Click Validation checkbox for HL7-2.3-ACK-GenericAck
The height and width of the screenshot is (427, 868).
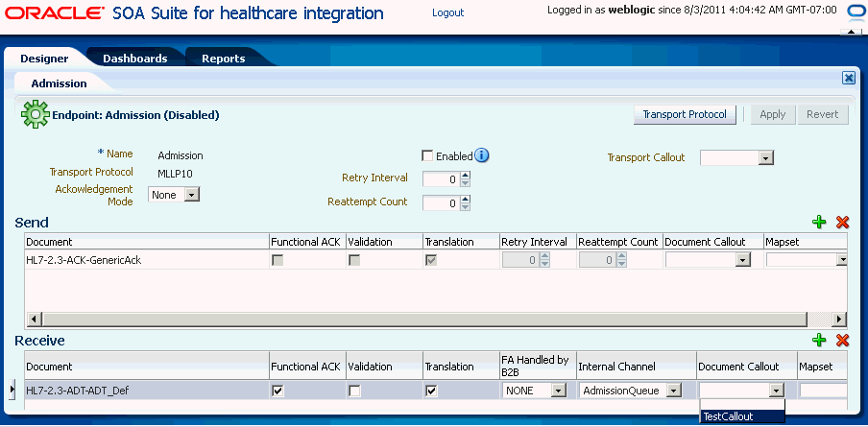tap(354, 260)
